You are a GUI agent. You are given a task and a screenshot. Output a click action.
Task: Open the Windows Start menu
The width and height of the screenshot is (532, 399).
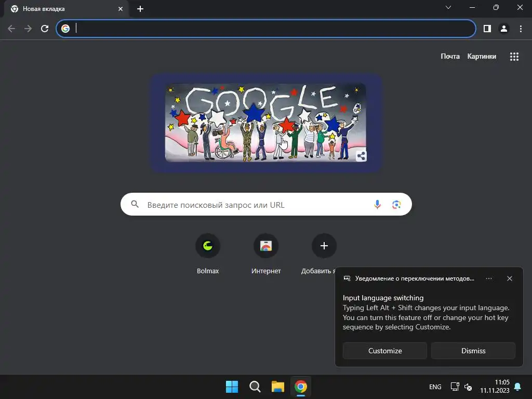click(x=232, y=387)
